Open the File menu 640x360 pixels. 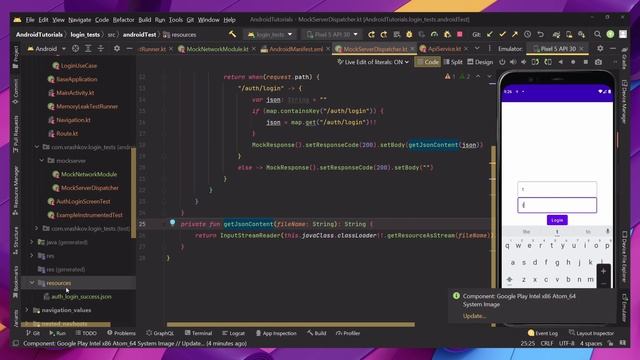(30, 20)
